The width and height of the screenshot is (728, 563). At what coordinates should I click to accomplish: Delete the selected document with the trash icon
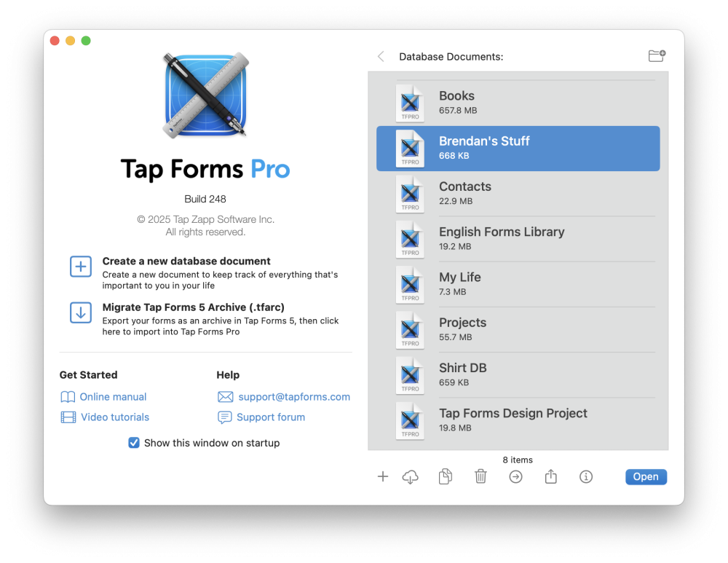click(x=480, y=476)
